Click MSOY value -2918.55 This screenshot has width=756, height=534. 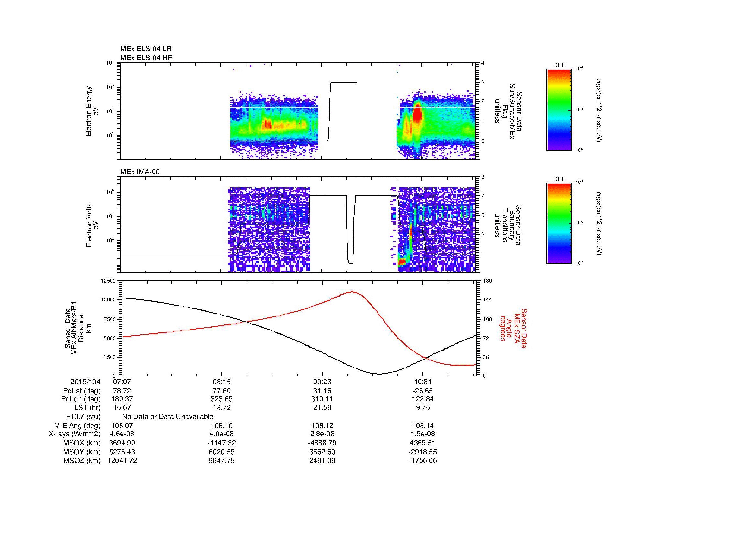(423, 452)
